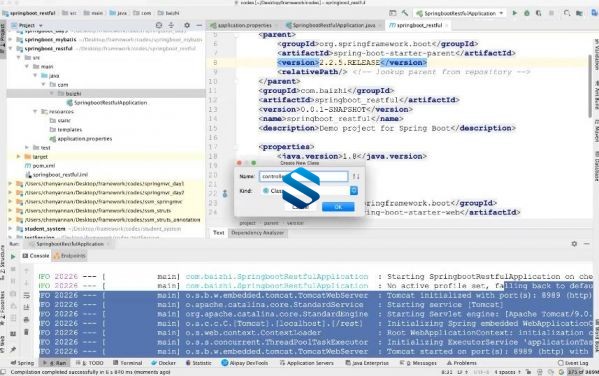599x376 pixels.
Task: Collapse the resources folder
Action: pyautogui.click(x=36, y=112)
